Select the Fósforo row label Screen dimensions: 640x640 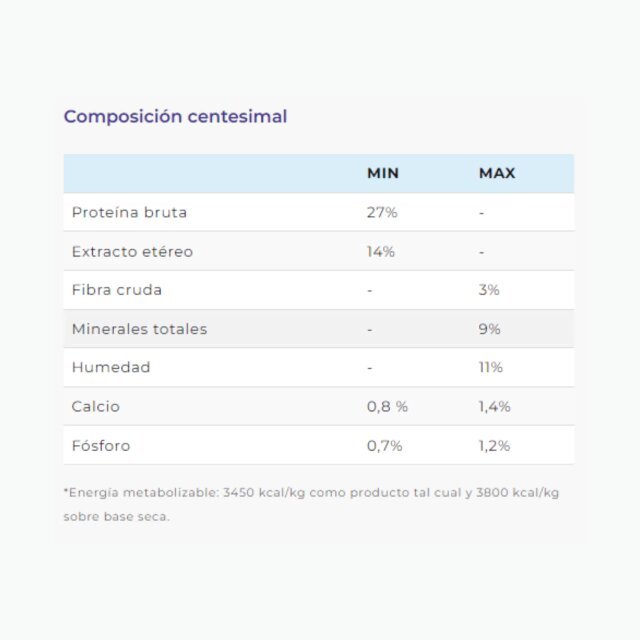[x=101, y=446]
